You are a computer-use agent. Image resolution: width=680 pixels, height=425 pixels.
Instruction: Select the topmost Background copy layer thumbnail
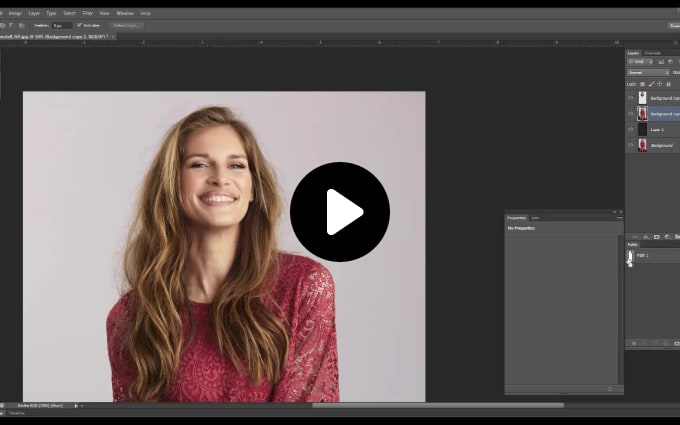(642, 98)
